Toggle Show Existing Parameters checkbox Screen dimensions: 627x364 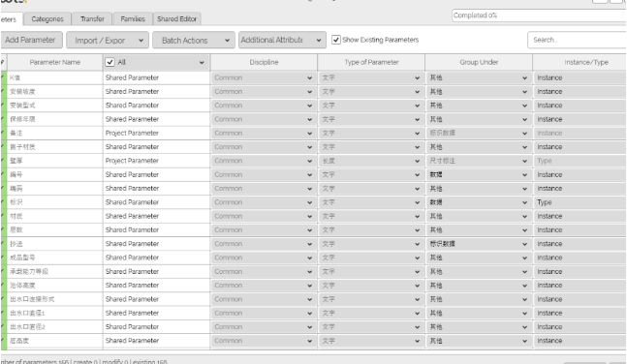[x=336, y=40]
